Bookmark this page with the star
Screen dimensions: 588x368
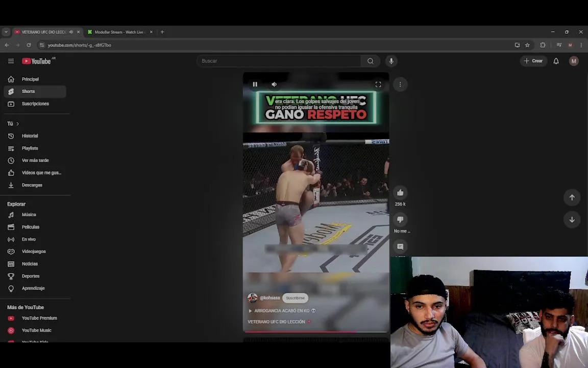(x=527, y=45)
